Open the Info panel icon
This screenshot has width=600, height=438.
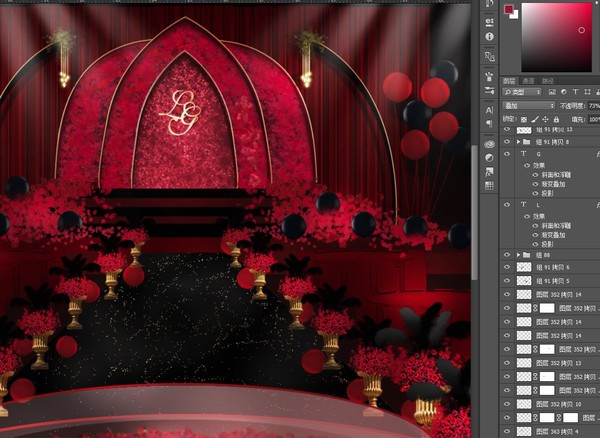point(489,37)
